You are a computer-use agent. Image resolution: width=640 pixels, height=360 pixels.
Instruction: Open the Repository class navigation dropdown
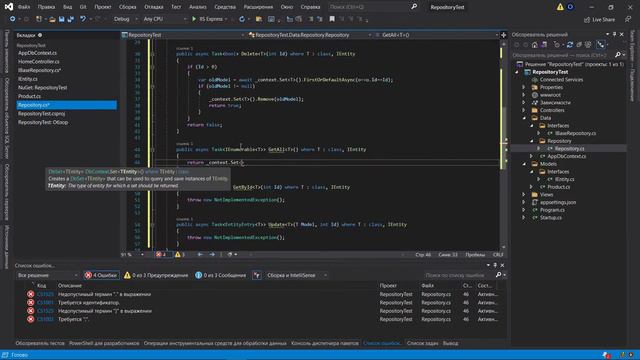coord(310,35)
